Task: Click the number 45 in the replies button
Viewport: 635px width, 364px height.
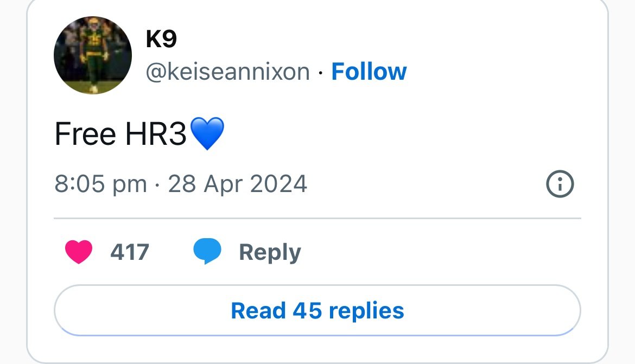Action: click(308, 311)
